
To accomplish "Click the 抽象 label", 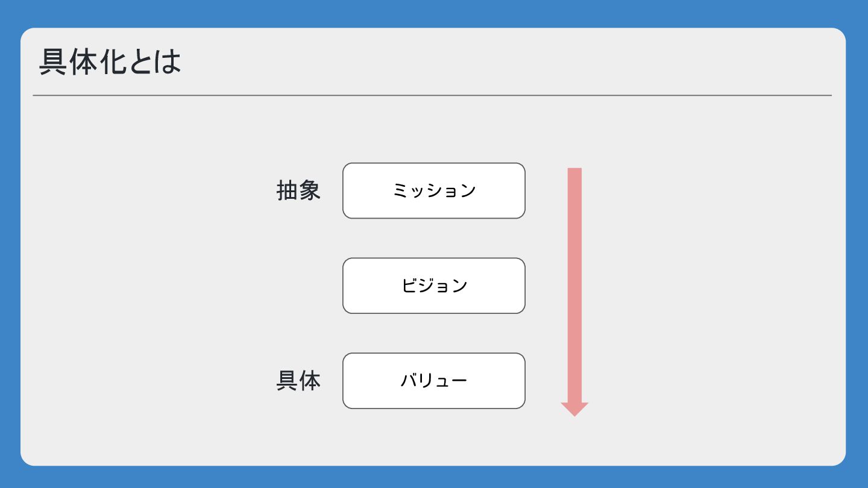I will tap(298, 190).
